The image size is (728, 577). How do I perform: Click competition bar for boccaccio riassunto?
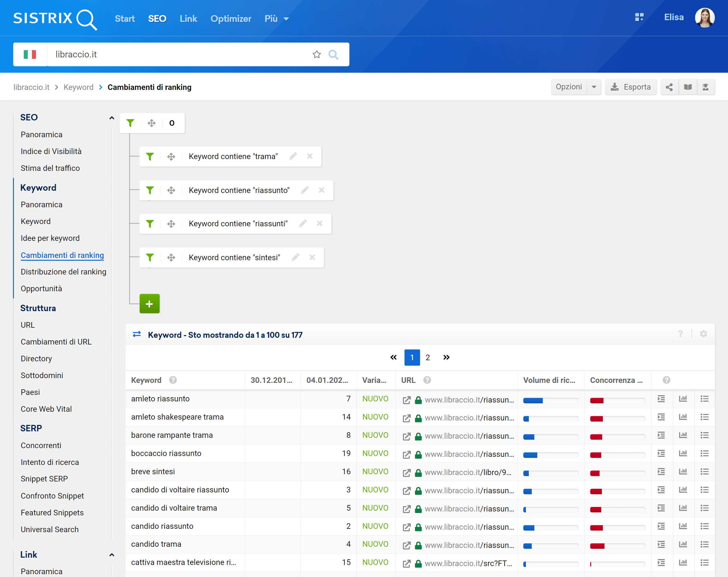click(618, 455)
